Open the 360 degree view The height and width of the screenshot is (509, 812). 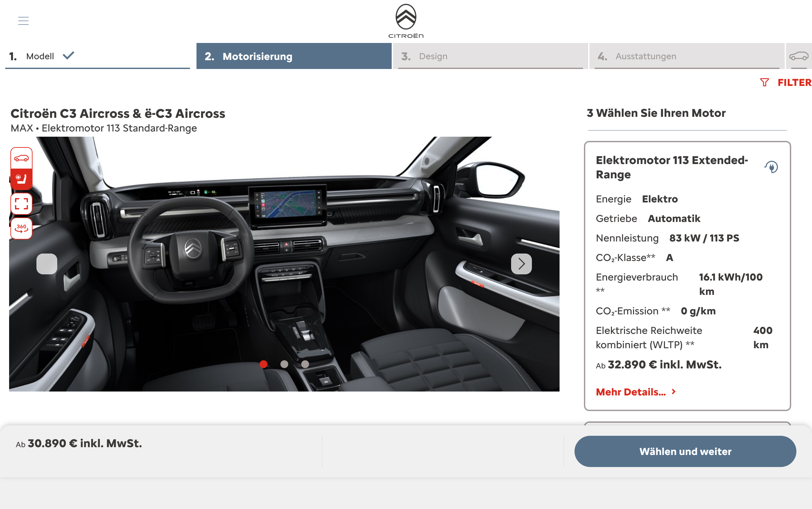click(x=21, y=228)
